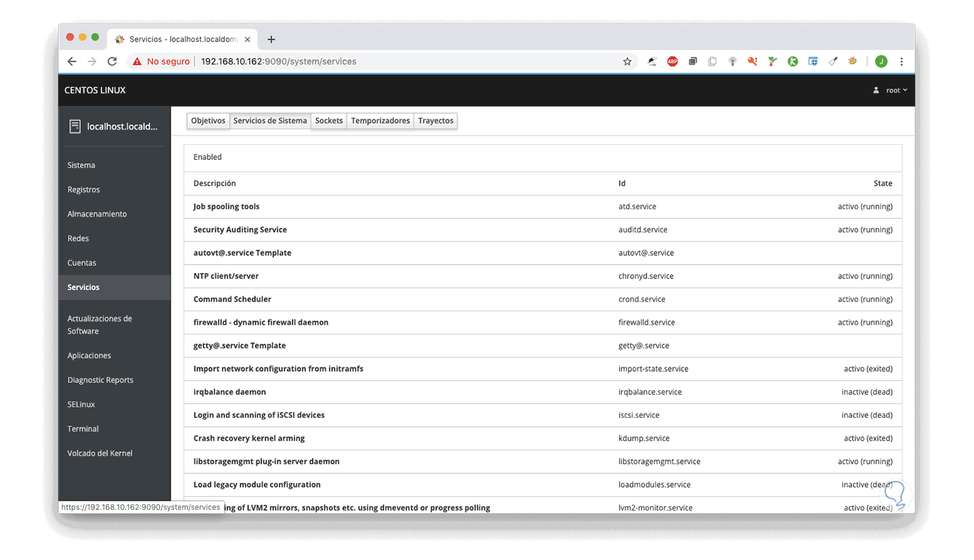Switch to the Sockets tab

point(329,120)
